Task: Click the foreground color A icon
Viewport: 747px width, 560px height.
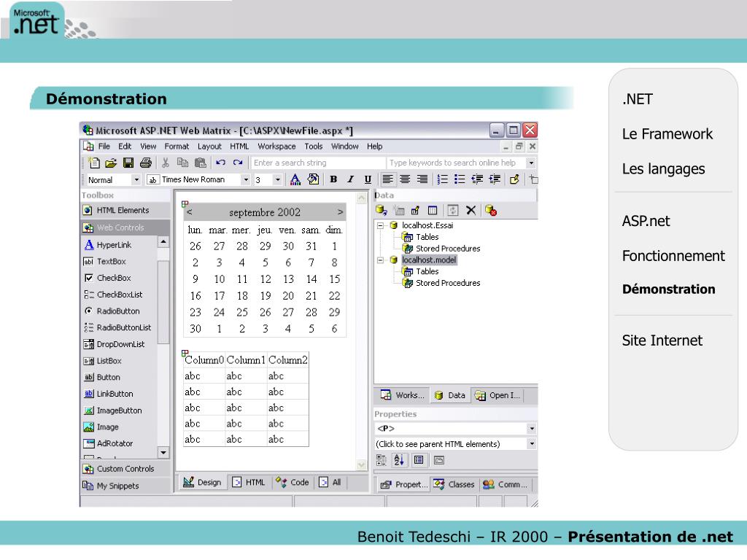Action: coord(295,179)
